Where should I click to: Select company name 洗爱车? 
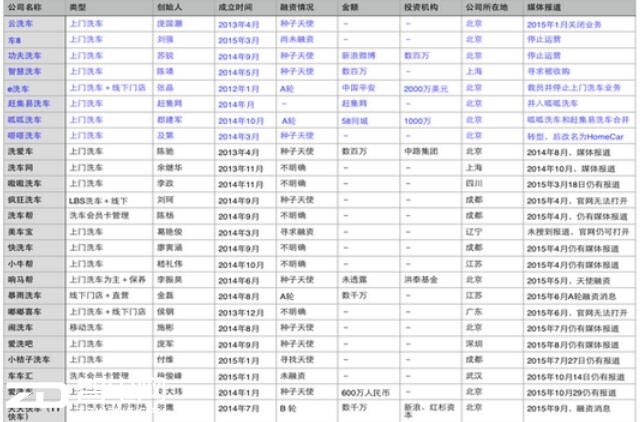pos(20,151)
